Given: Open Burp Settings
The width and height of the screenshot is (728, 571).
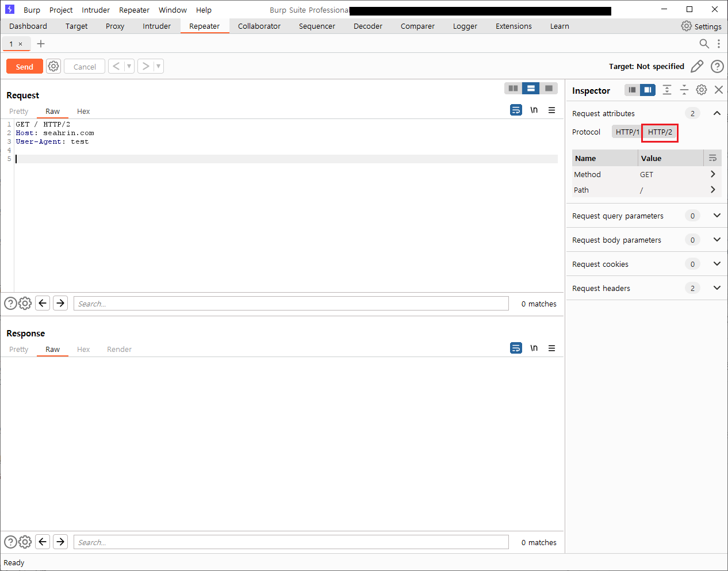Looking at the screenshot, I should (701, 26).
